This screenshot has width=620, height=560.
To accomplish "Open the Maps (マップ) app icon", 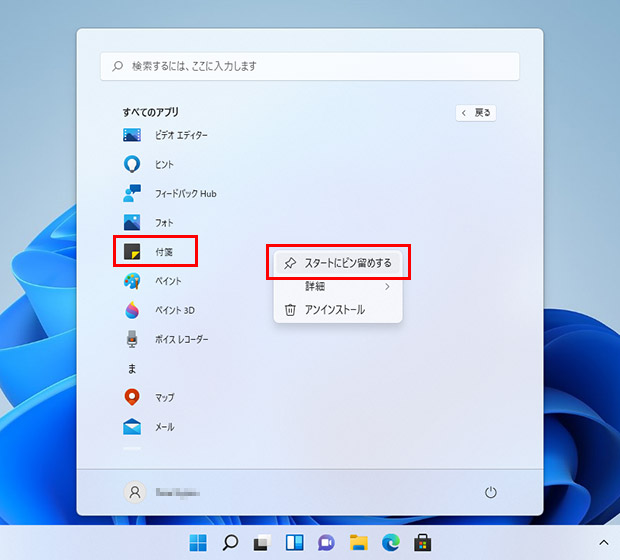I will [131, 397].
